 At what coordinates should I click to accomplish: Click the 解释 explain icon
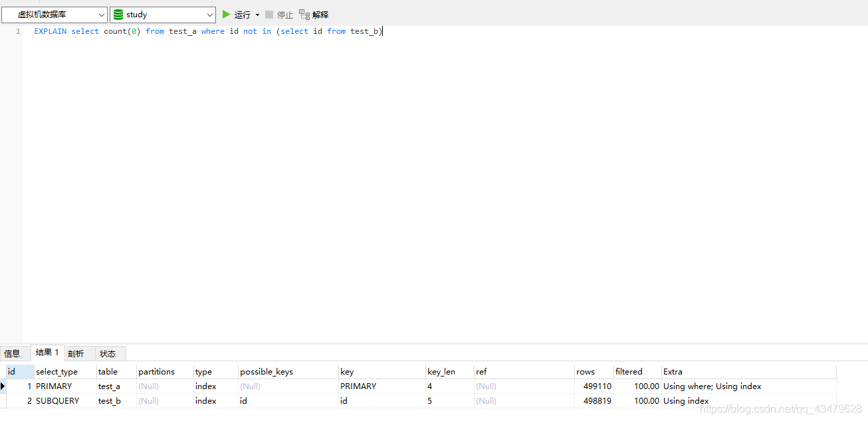pyautogui.click(x=304, y=14)
